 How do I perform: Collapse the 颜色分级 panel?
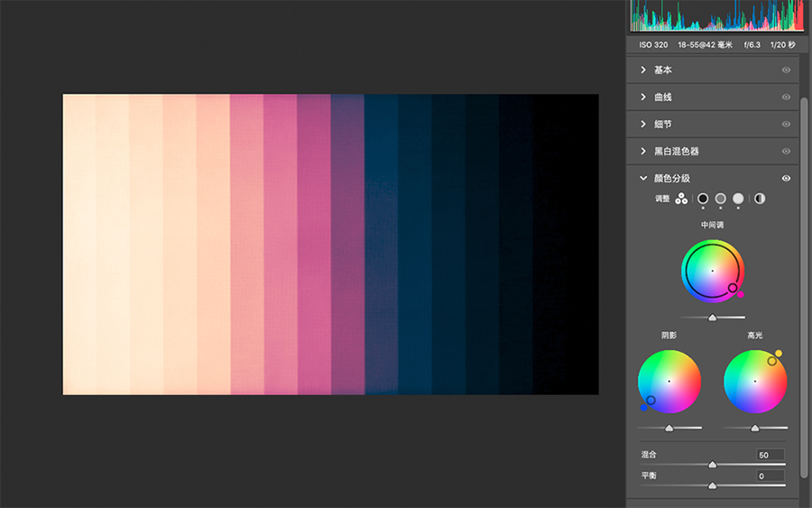(x=643, y=179)
